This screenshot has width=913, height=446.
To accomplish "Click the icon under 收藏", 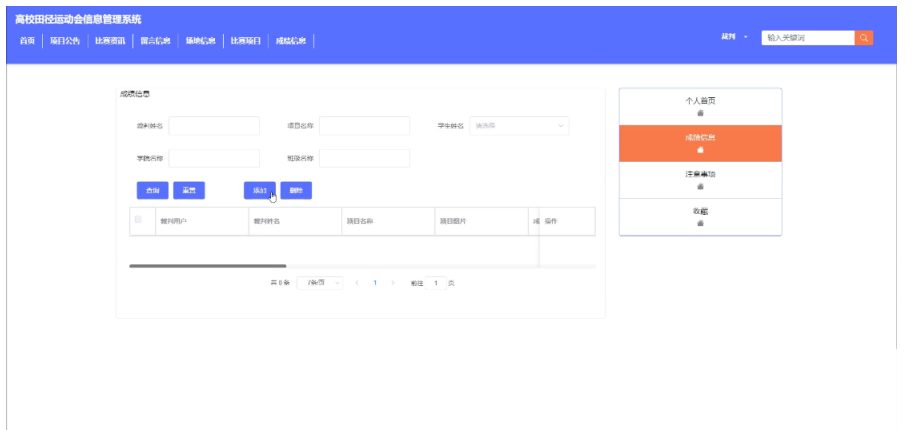I will click(700, 223).
